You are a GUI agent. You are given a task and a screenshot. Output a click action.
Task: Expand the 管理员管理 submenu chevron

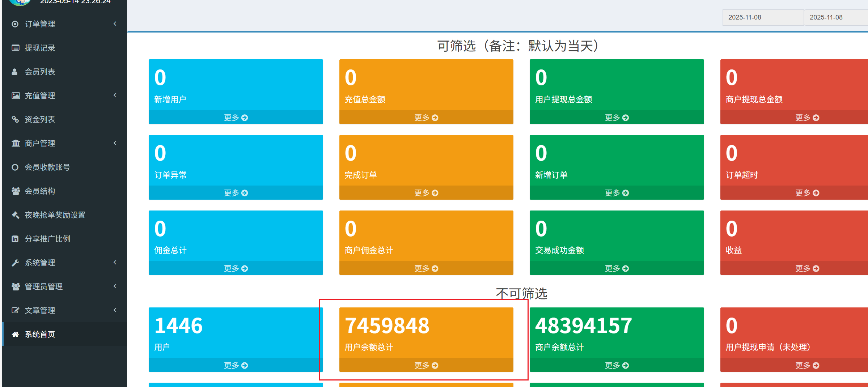tap(115, 286)
